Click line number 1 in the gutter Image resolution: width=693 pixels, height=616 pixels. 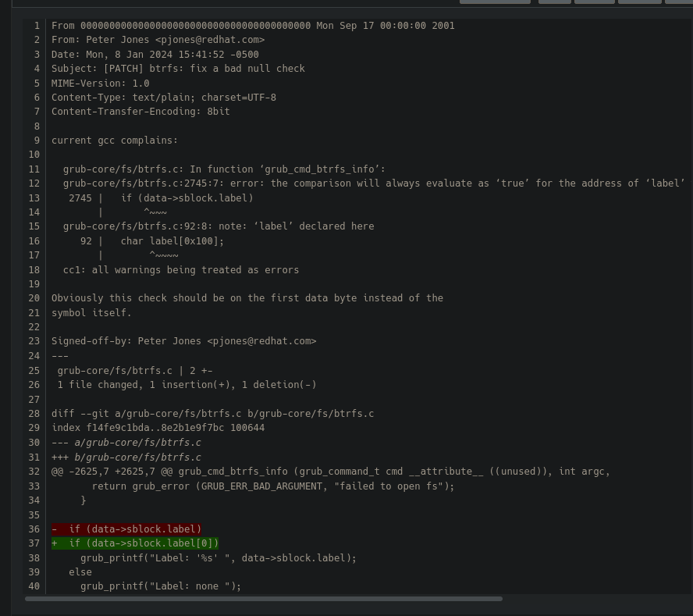coord(37,26)
